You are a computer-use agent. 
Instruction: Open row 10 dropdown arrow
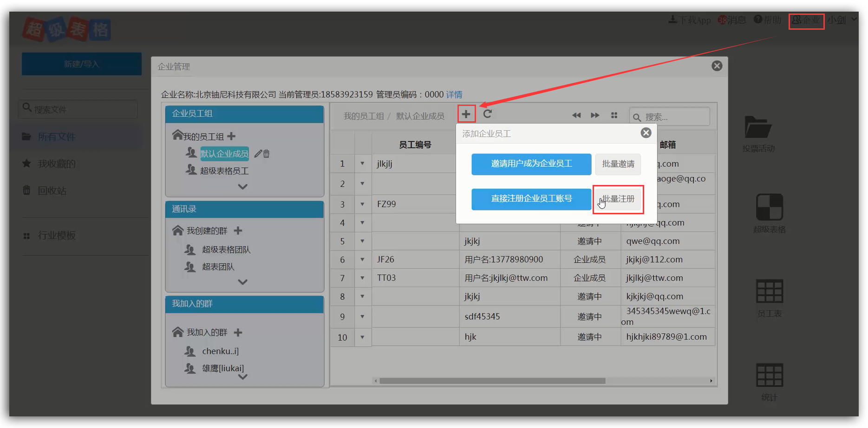pyautogui.click(x=362, y=337)
